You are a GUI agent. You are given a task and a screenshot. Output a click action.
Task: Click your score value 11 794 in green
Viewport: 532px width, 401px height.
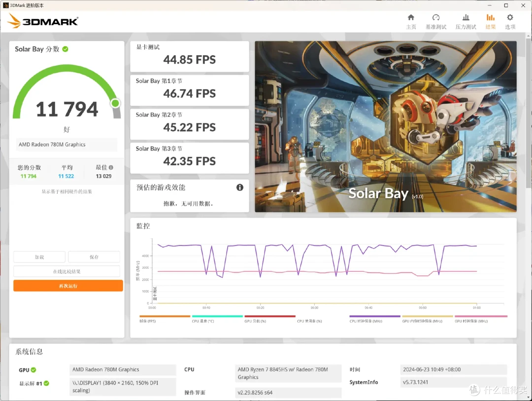pos(28,176)
